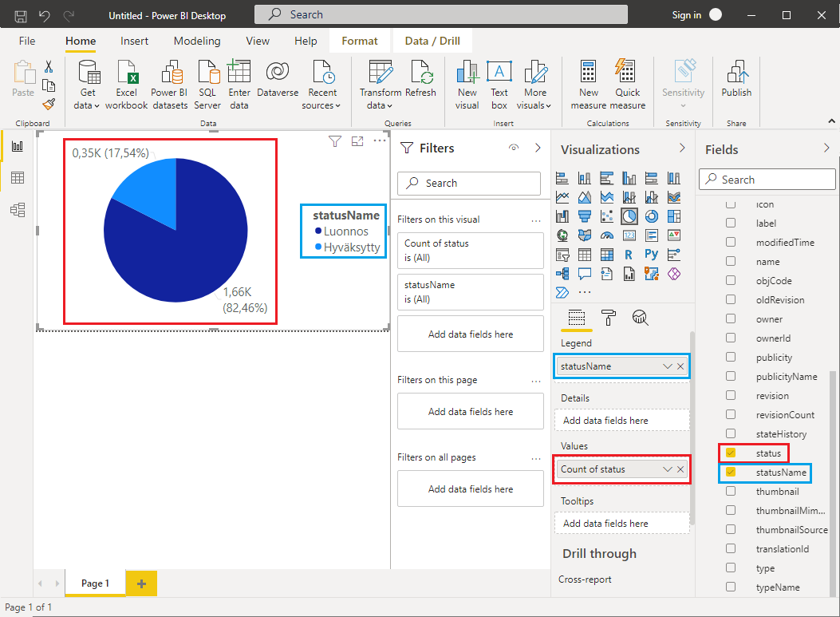The image size is (840, 617).
Task: Click the Filters pane search box
Action: click(468, 183)
